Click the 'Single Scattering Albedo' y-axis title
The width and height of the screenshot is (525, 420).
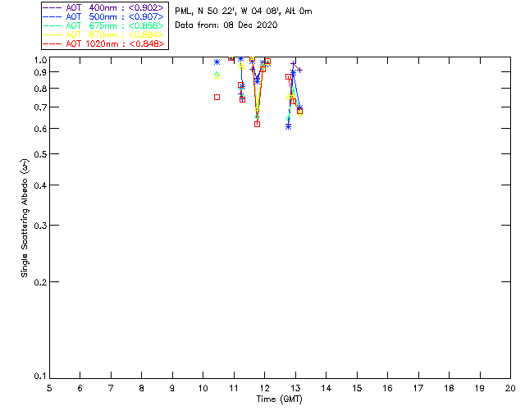click(x=25, y=217)
